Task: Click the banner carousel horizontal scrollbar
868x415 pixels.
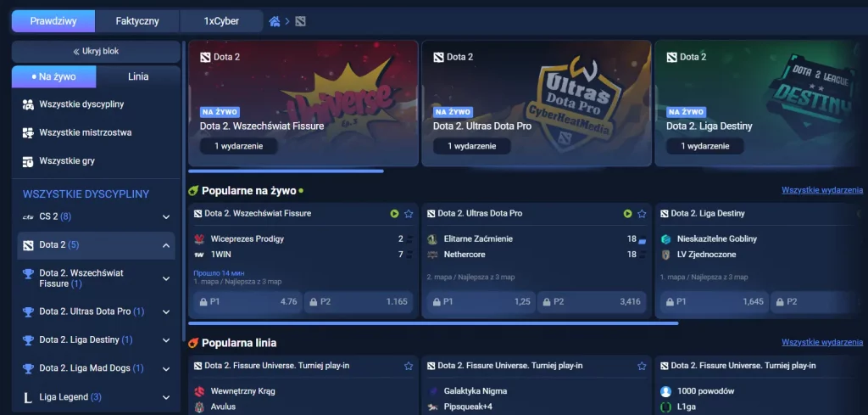Action: (x=287, y=171)
